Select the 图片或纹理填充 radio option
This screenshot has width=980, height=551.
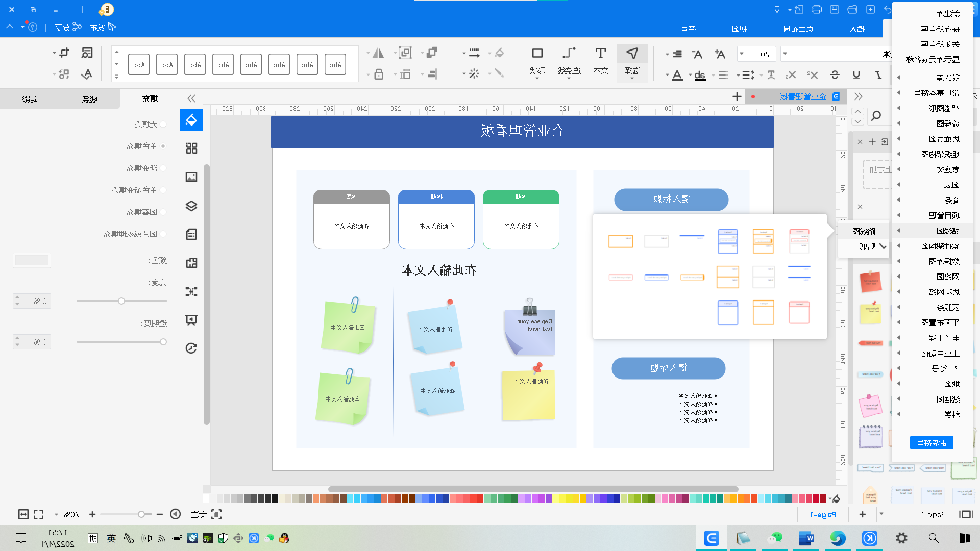click(x=163, y=234)
